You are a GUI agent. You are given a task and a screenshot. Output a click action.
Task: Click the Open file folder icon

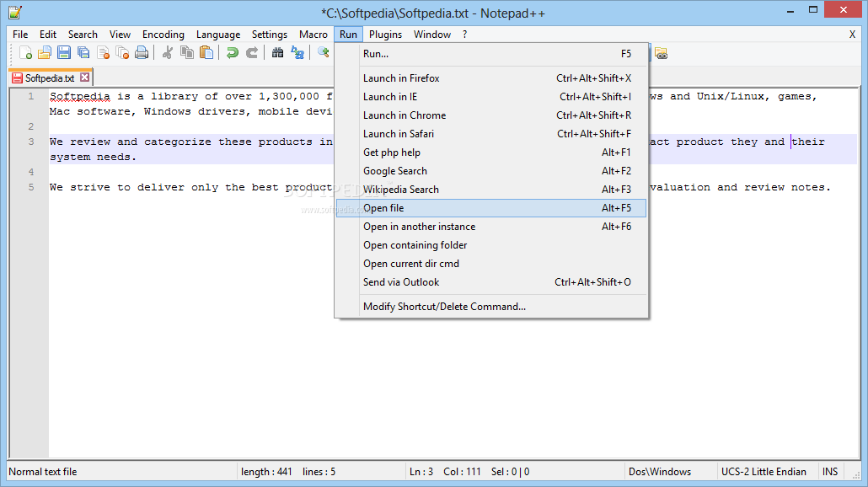pyautogui.click(x=45, y=53)
